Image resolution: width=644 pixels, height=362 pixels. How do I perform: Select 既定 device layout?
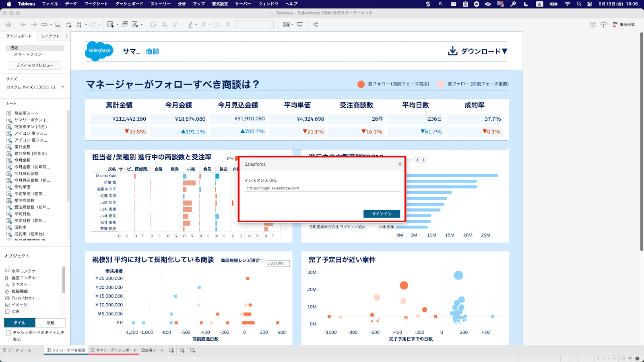(x=35, y=48)
